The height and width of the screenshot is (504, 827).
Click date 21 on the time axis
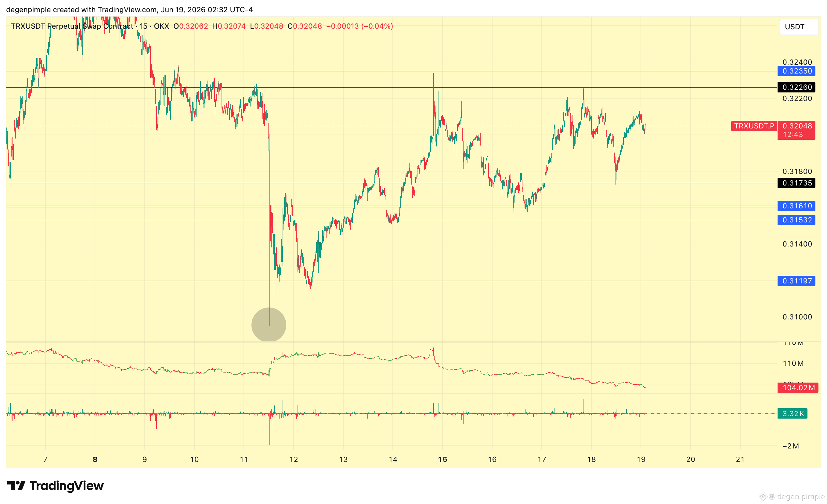click(740, 460)
